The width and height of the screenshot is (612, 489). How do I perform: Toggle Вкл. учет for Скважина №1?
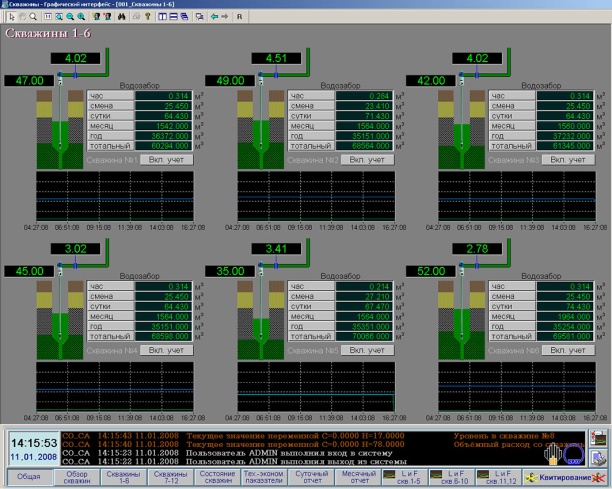(x=164, y=159)
